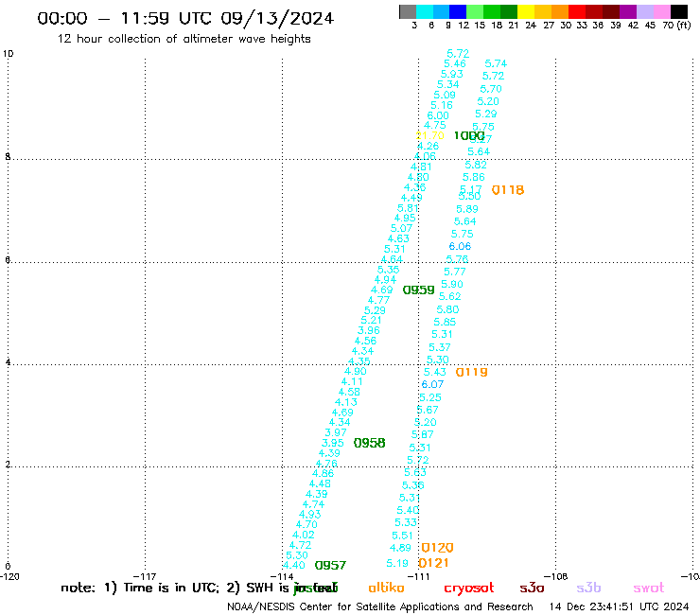Image resolution: width=700 pixels, height=615 pixels.
Task: Click the orange 0121 time label
Action: coord(433,563)
